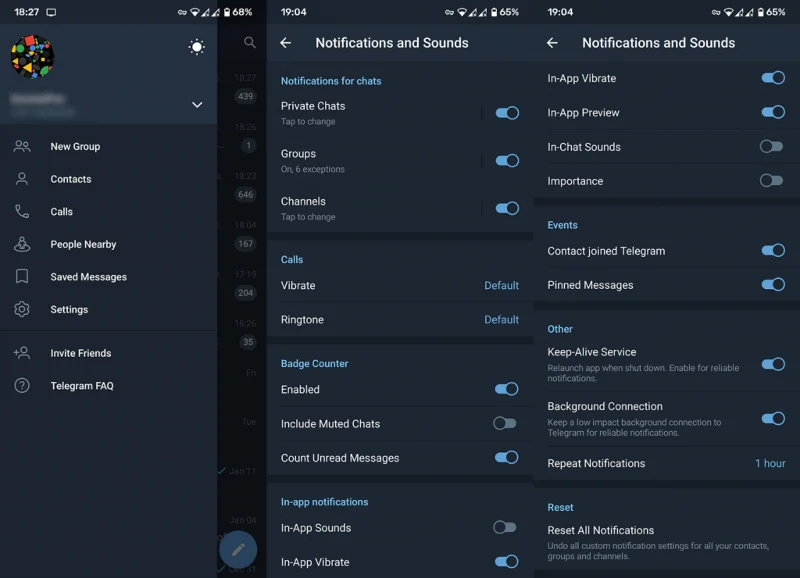Enable Include Muted Chats switch
The width and height of the screenshot is (800, 578).
pyautogui.click(x=505, y=423)
